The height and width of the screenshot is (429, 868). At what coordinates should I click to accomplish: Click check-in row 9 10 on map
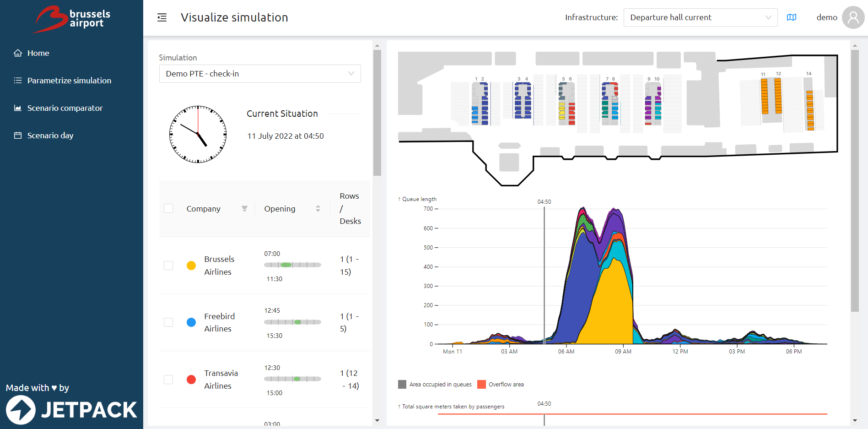point(653,105)
